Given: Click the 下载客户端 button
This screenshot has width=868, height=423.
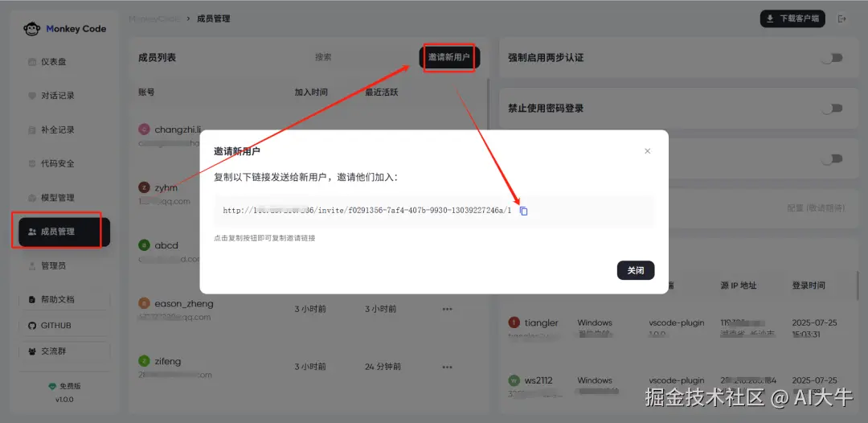Looking at the screenshot, I should pos(792,18).
